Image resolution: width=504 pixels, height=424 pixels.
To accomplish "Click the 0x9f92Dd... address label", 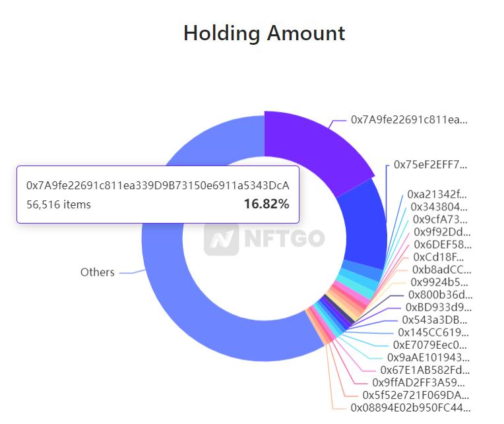I will (442, 232).
